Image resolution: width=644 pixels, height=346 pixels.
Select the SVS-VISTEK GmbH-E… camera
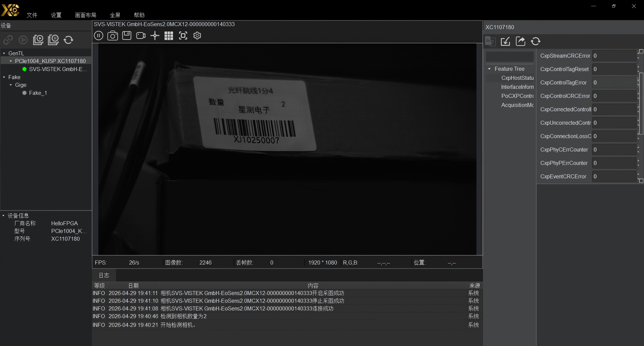(x=58, y=69)
